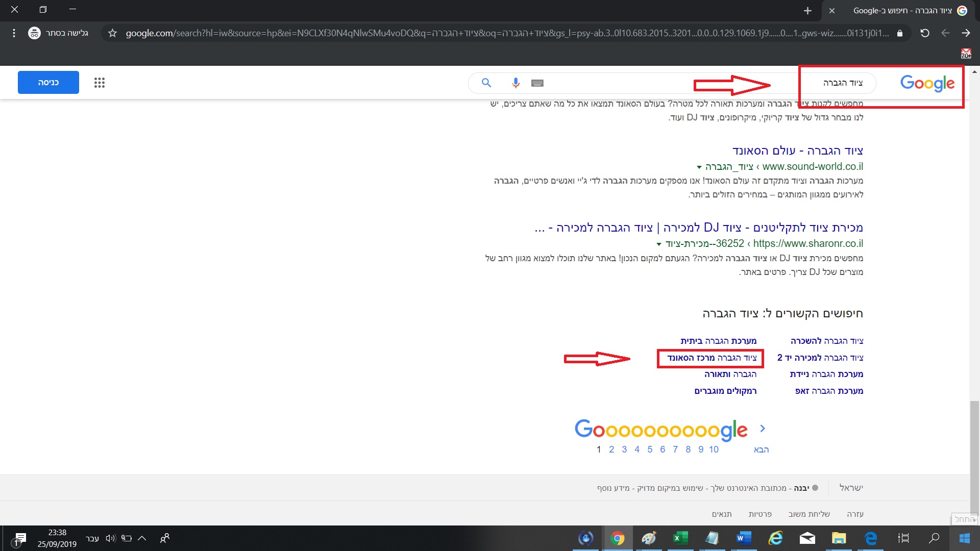This screenshot has width=980, height=551.
Task: Click the blue כניסה sign-in button
Action: (x=48, y=82)
